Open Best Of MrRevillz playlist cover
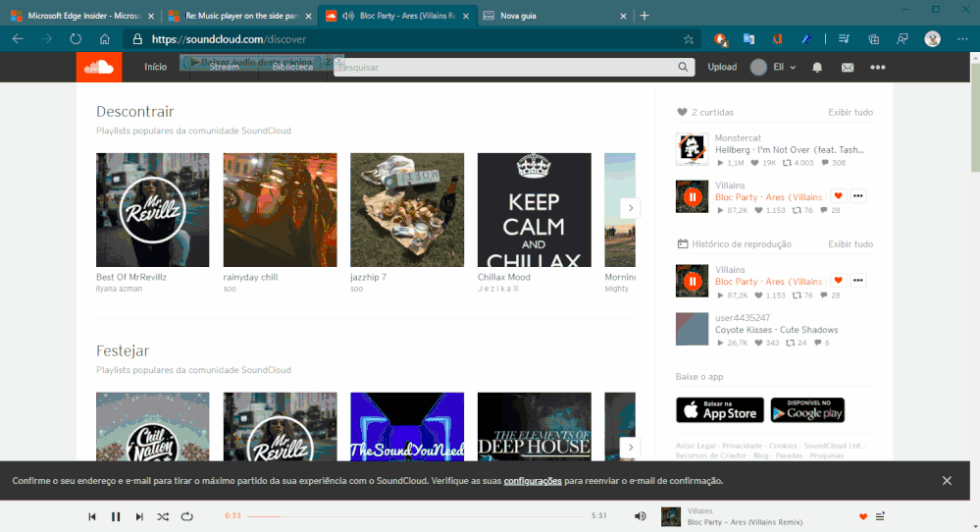The width and height of the screenshot is (980, 532). click(x=152, y=210)
